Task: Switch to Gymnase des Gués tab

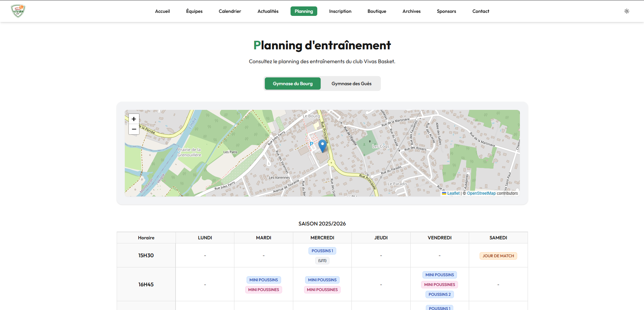Action: tap(351, 84)
